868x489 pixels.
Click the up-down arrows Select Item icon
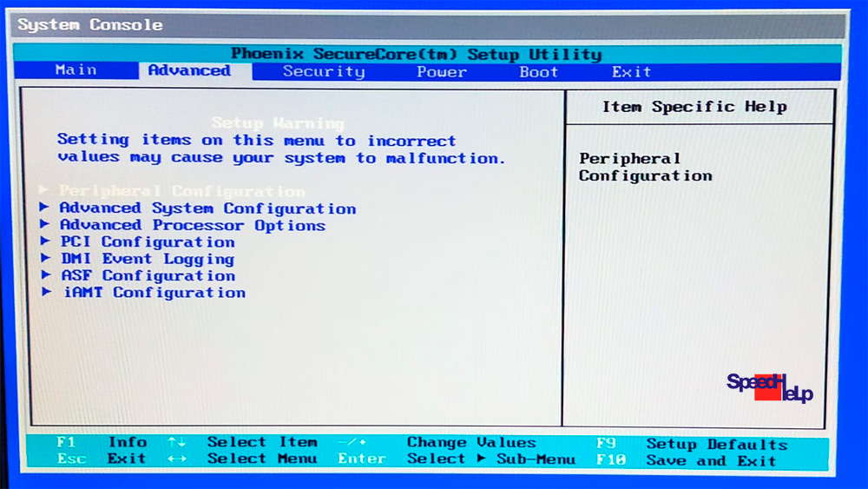176,443
